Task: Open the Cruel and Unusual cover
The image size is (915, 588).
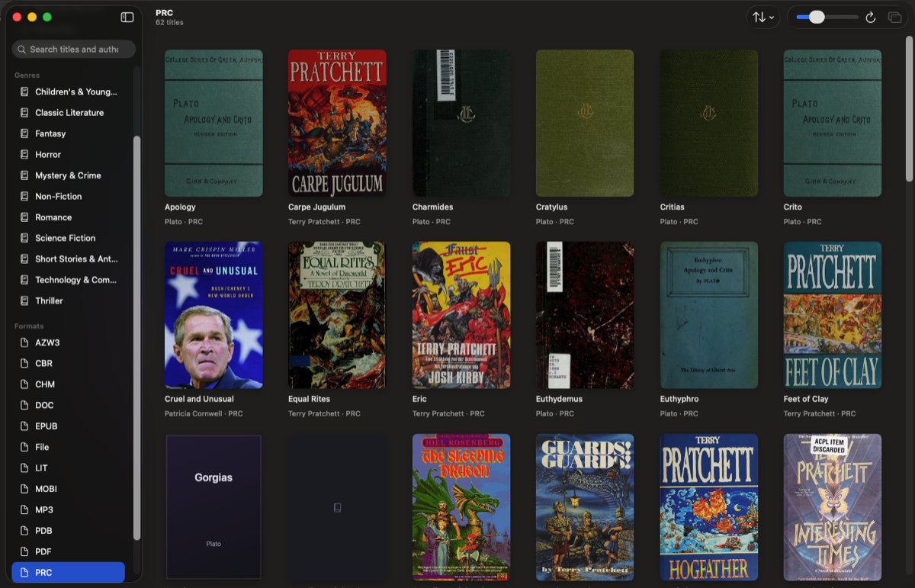Action: point(213,315)
